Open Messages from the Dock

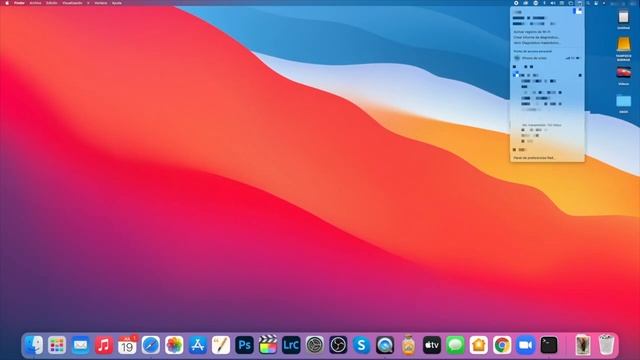(455, 345)
